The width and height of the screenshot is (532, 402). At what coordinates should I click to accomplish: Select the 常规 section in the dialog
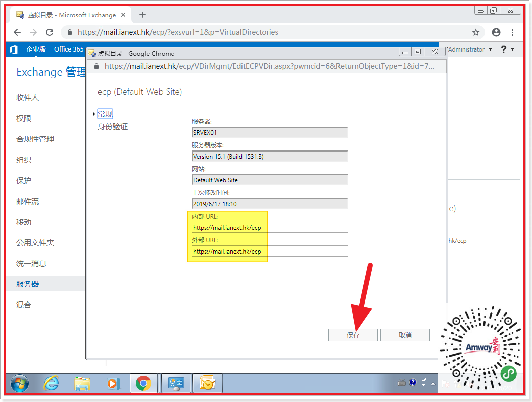tap(105, 114)
